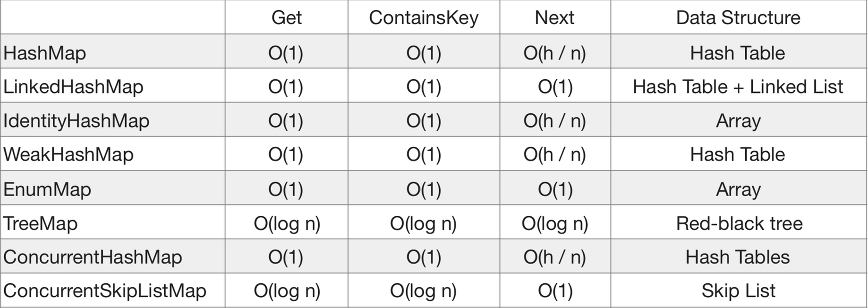Select the WeakHashMap row label
The width and height of the screenshot is (868, 308).
tap(68, 154)
